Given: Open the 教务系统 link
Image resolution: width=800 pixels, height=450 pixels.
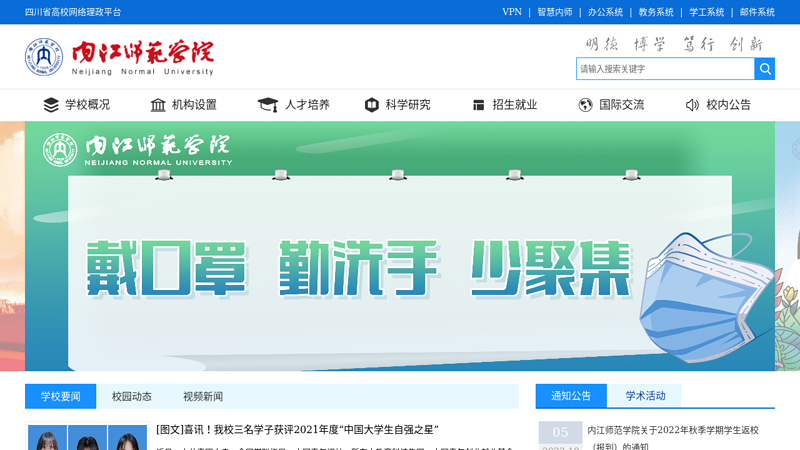Looking at the screenshot, I should coord(656,12).
